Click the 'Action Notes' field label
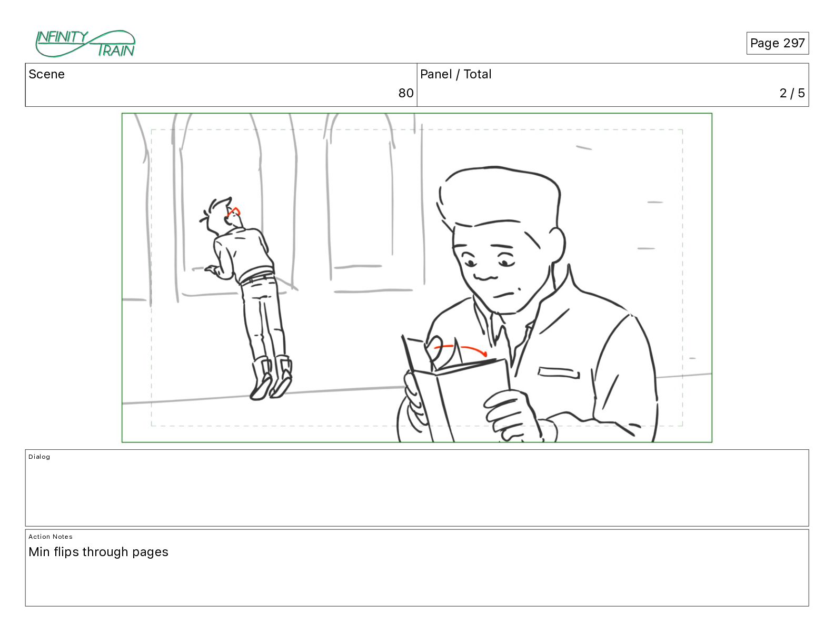 coord(51,537)
